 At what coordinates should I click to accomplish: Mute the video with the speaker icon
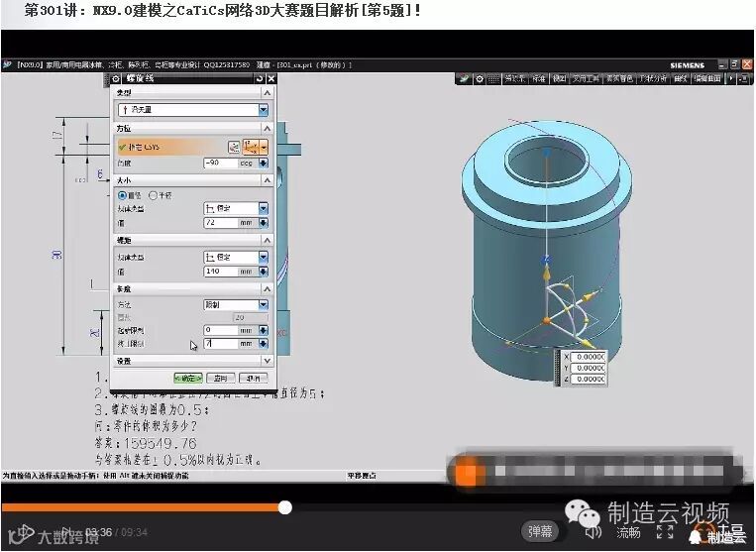click(x=593, y=532)
